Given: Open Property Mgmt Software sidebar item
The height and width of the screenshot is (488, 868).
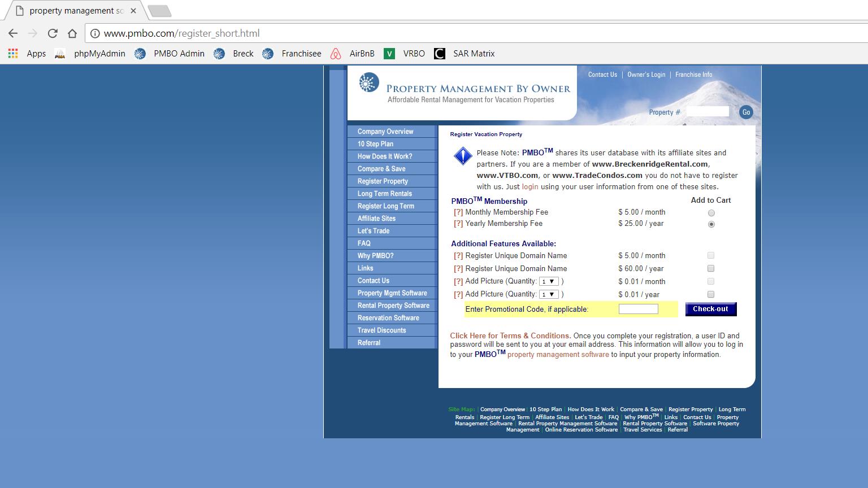Looking at the screenshot, I should click(392, 293).
